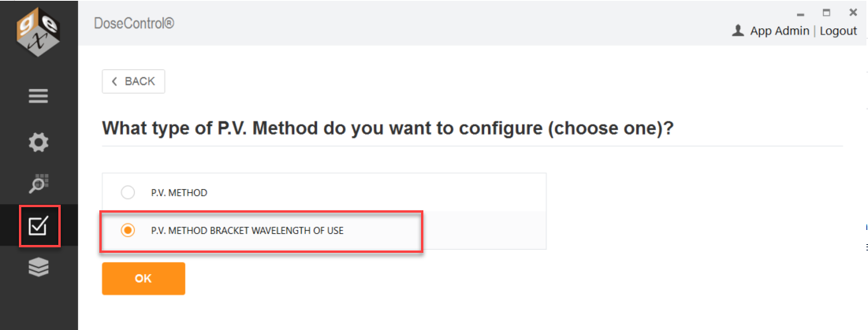Open the hamburger menu in sidebar

38,97
